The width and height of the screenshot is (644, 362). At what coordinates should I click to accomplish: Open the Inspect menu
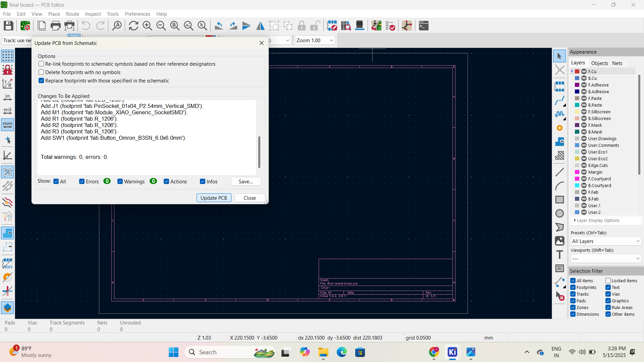pyautogui.click(x=93, y=14)
